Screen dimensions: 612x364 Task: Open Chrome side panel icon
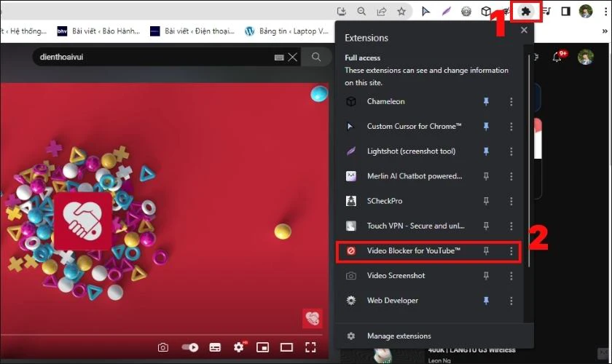(565, 12)
